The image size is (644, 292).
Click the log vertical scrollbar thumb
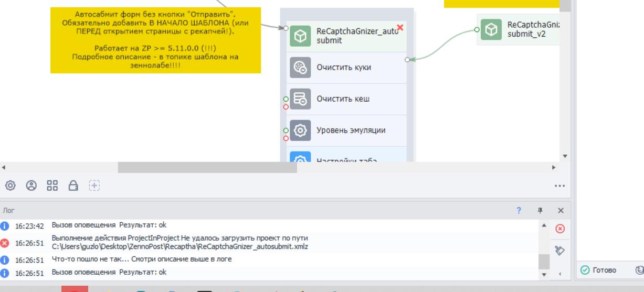(x=544, y=262)
